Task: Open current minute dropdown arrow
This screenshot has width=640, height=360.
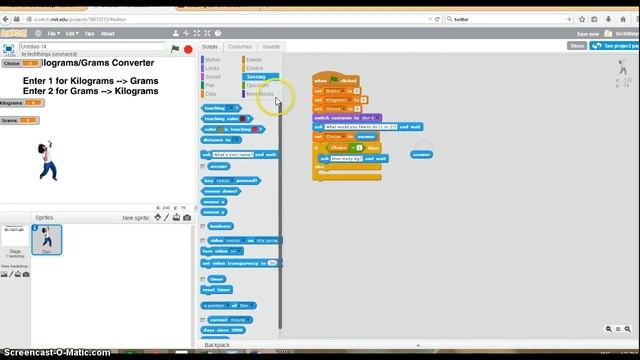Action: coord(249,320)
